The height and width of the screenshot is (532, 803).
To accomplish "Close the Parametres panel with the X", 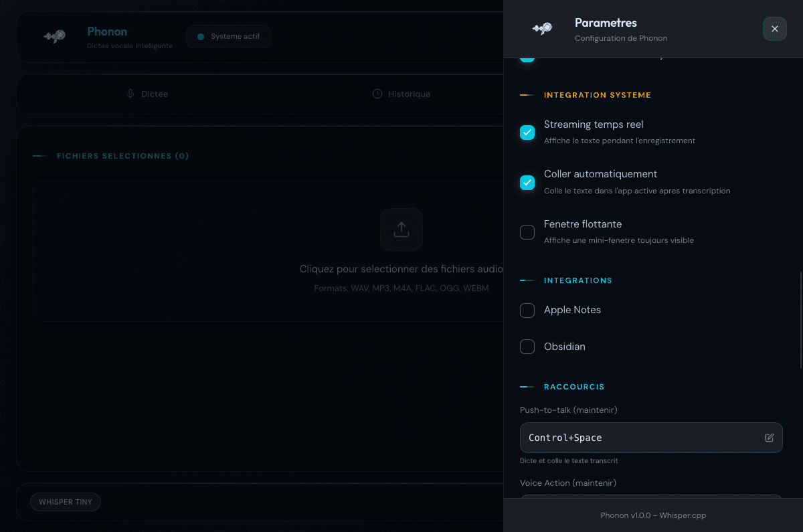I will [x=774, y=29].
